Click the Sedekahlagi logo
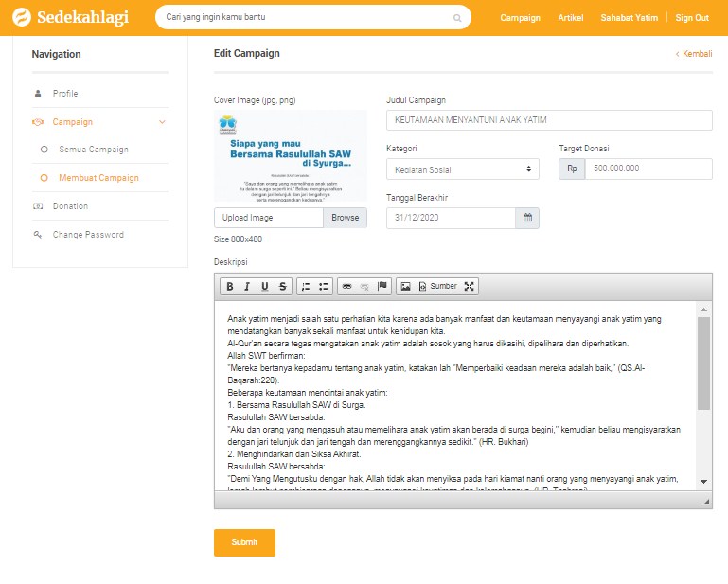This screenshot has height=584, width=728. pyautogui.click(x=71, y=17)
